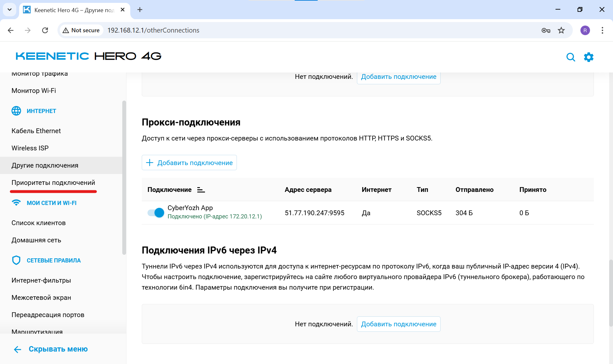Open the browser profile avatar menu
Image resolution: width=613 pixels, height=364 pixels.
pyautogui.click(x=585, y=30)
